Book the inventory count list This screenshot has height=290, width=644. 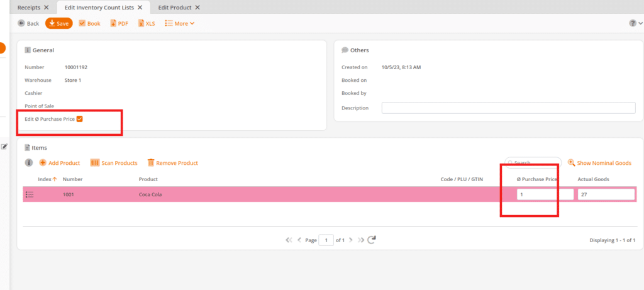point(89,23)
